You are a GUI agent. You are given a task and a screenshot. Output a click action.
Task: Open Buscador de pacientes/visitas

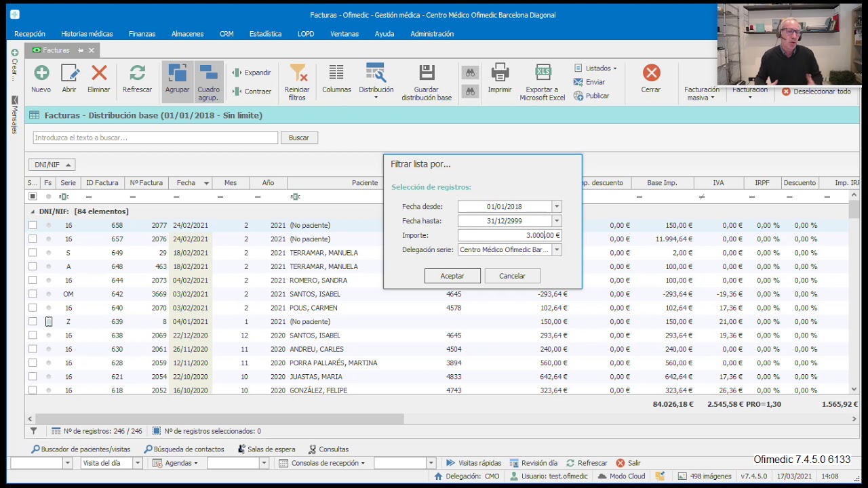point(81,449)
